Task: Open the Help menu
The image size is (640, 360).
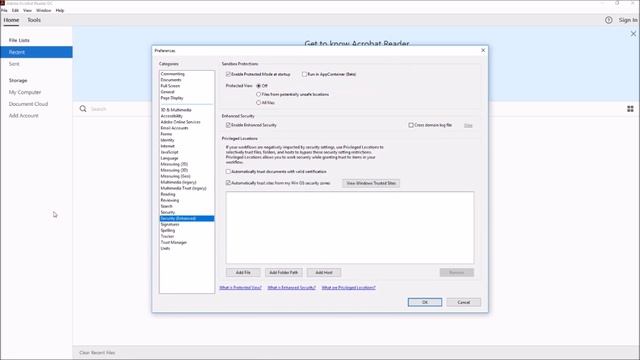Action: click(60, 10)
